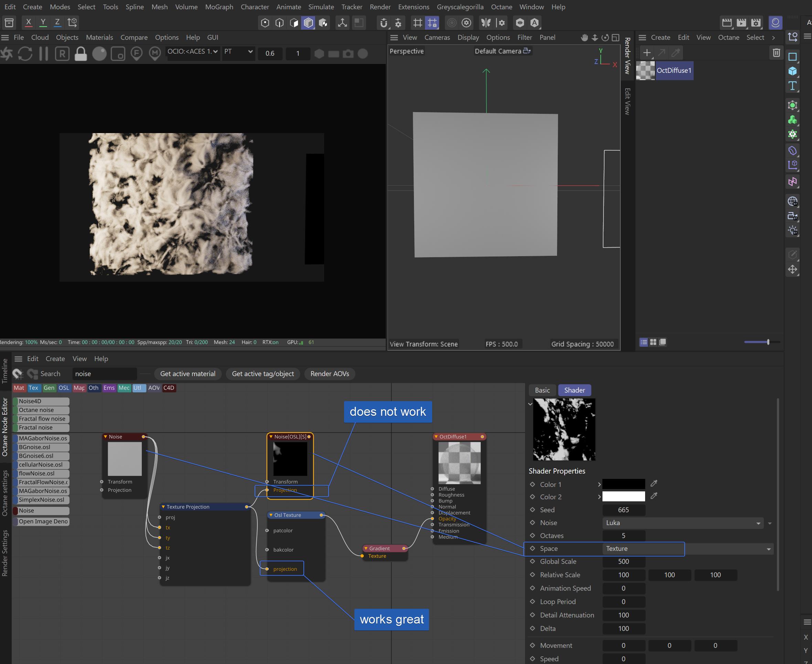Open the OCIO ACES color space dropdown
Image resolution: width=812 pixels, height=664 pixels.
193,52
